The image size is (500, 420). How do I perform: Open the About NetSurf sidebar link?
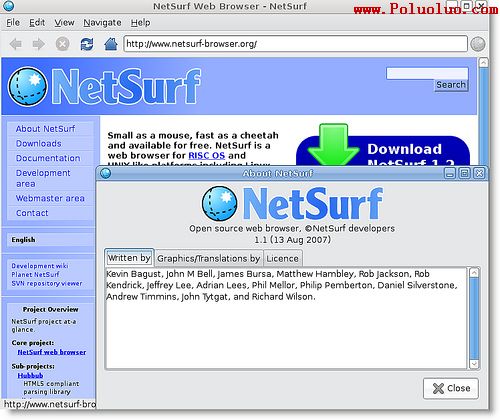click(x=45, y=129)
